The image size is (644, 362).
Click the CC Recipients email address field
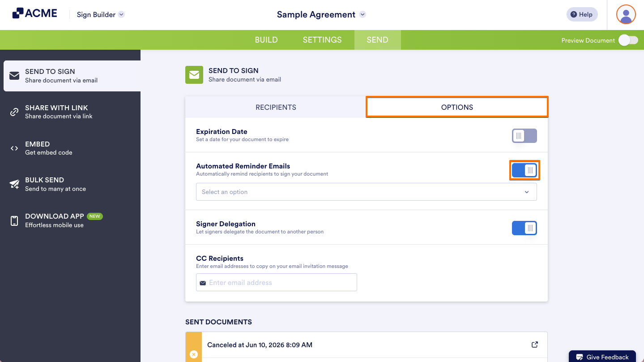(276, 282)
